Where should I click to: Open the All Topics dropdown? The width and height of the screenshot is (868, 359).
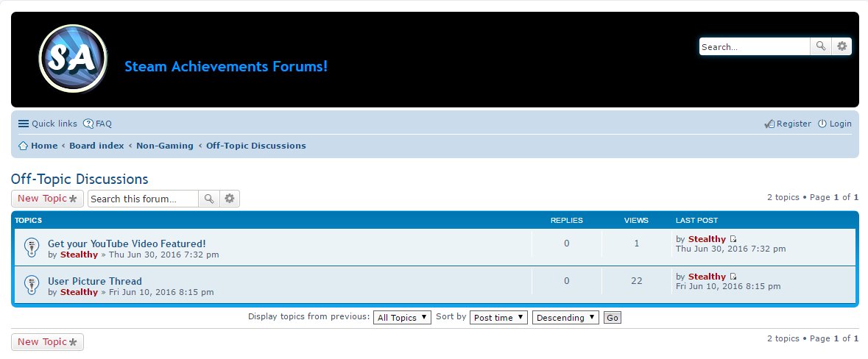402,318
